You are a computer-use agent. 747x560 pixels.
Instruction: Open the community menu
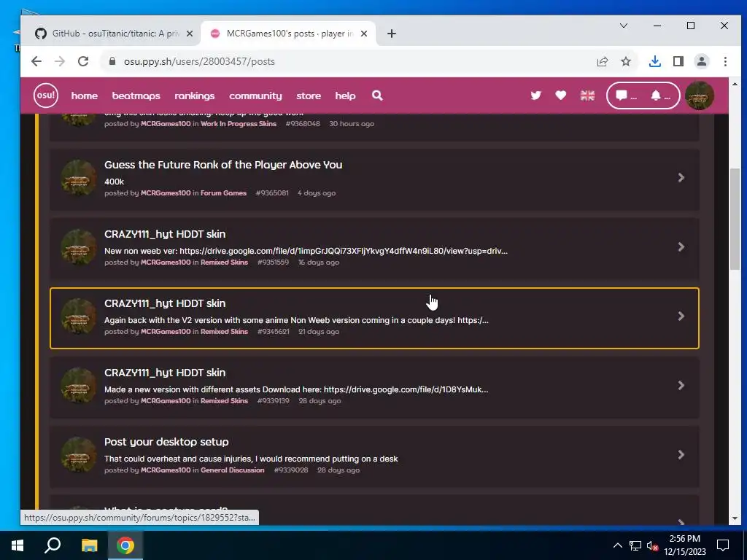coord(255,96)
